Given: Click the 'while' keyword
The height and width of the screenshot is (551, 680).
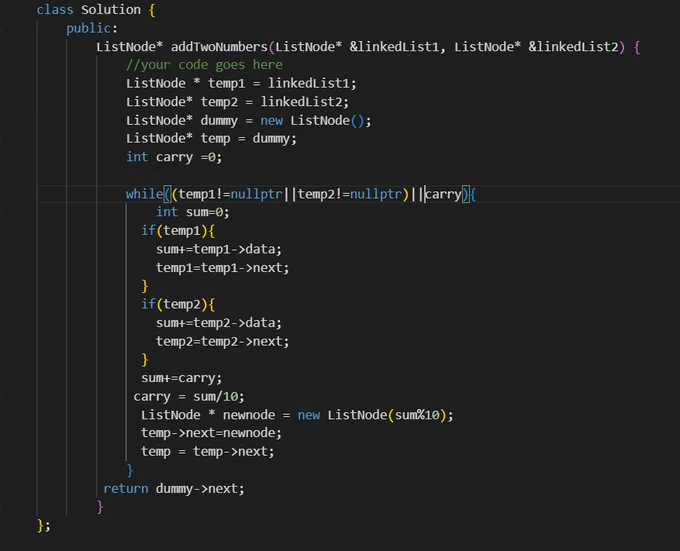Looking at the screenshot, I should (x=144, y=194).
